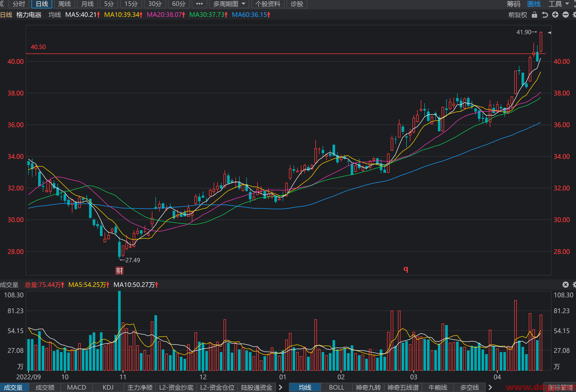
Task: Click the red q marker on chart
Action: click(406, 269)
